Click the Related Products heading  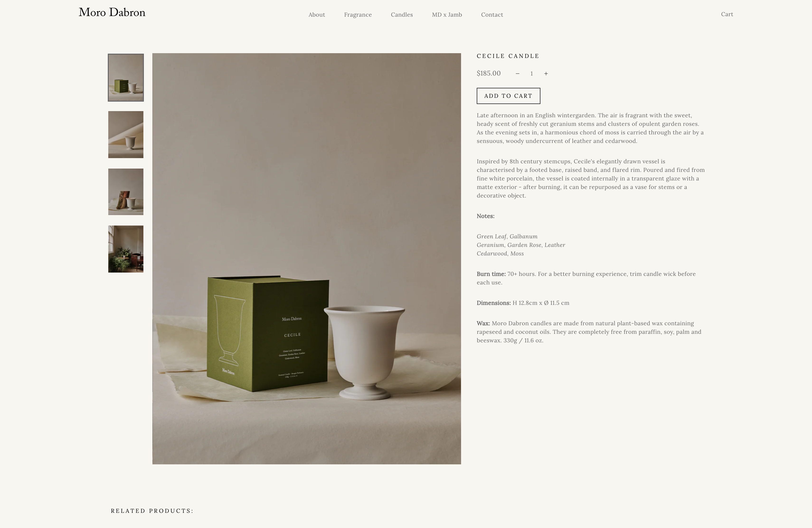point(152,511)
